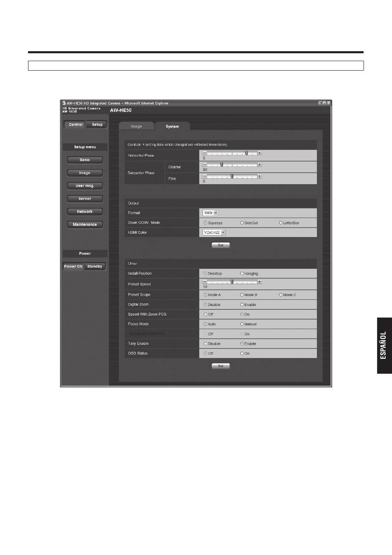Click the Power ON button

tap(73, 266)
